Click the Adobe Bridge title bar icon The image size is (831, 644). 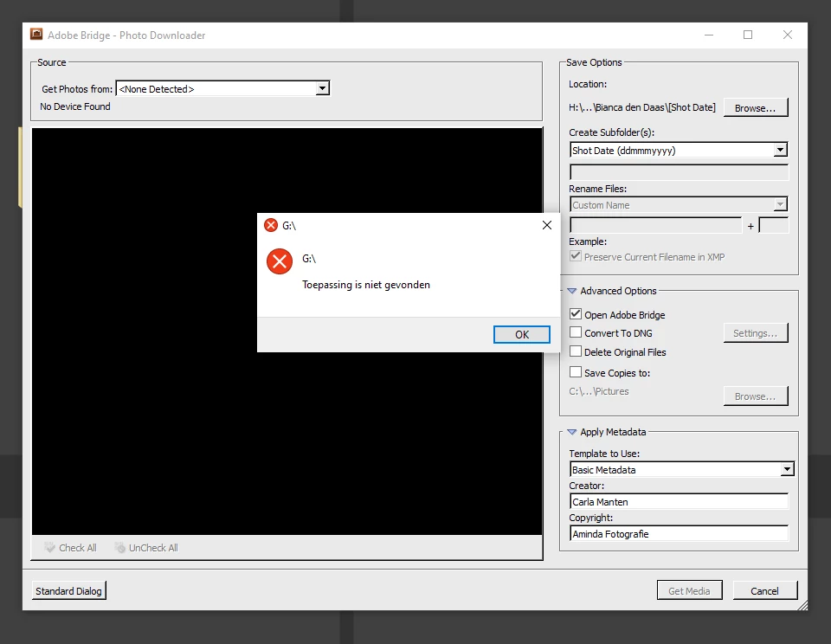[36, 35]
